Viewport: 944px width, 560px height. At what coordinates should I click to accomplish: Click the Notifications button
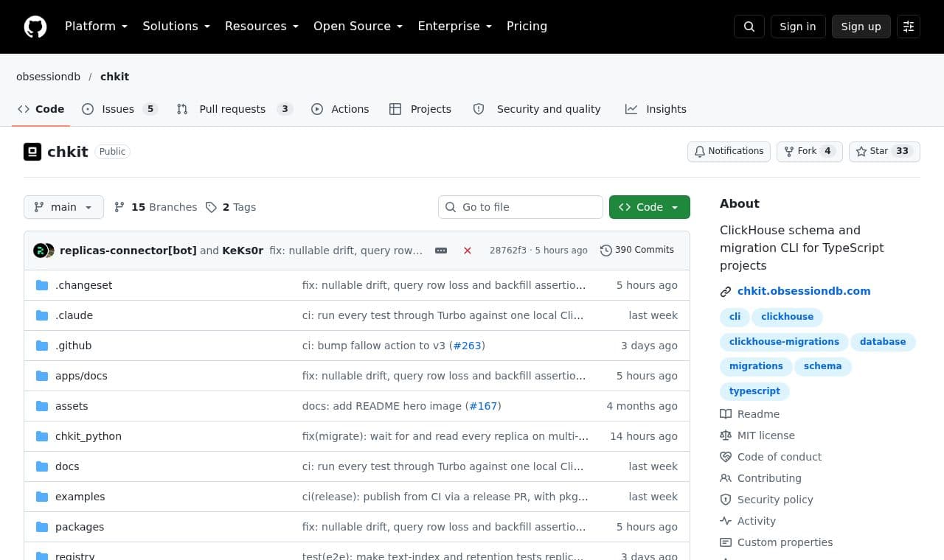[729, 151]
